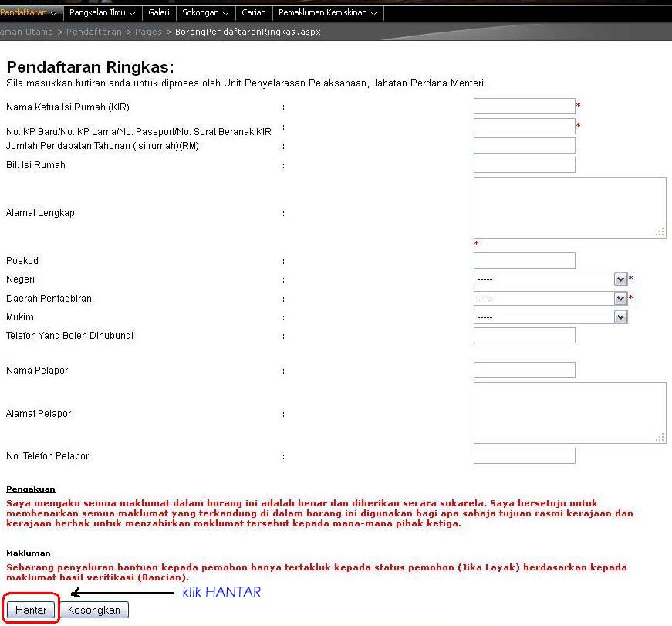Click the Pengakuan heading text

30,489
